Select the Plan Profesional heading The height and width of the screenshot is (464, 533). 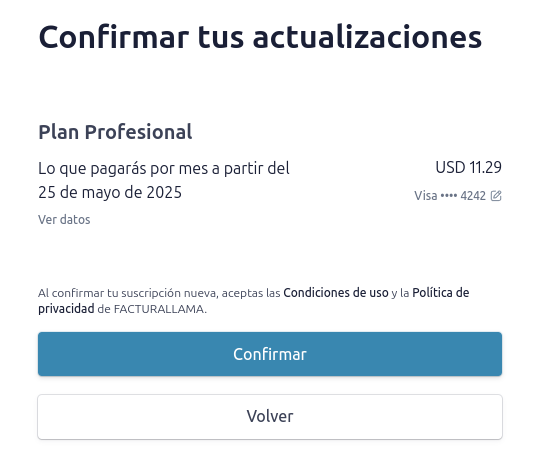coord(115,132)
